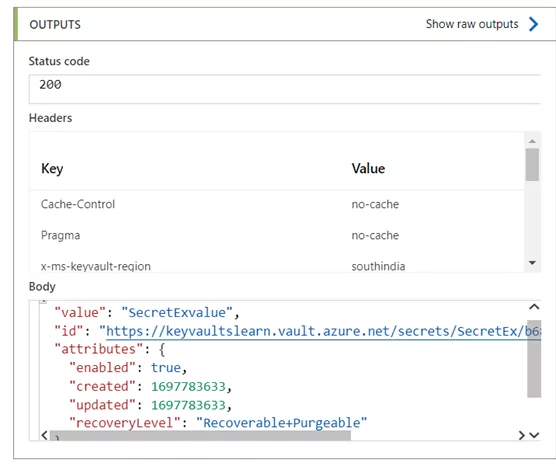Screen dimensions: 556x466
Task: Click the Body label
Action: [x=42, y=287]
